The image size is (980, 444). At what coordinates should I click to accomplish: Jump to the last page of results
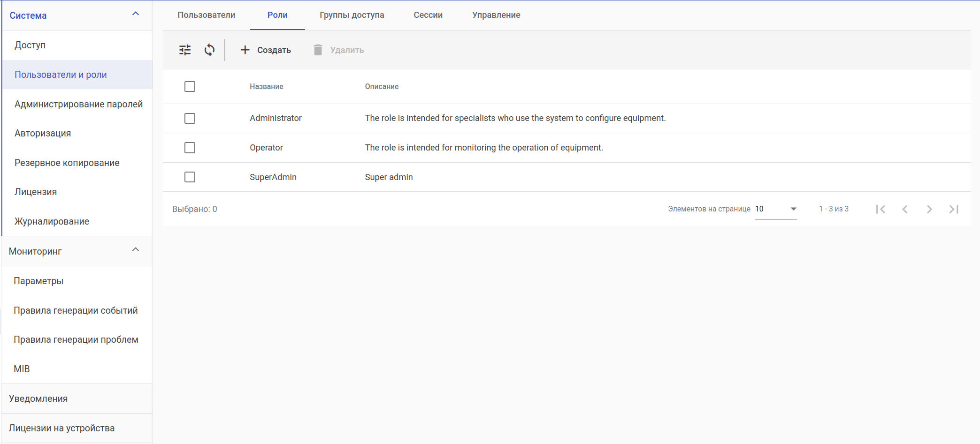[954, 209]
